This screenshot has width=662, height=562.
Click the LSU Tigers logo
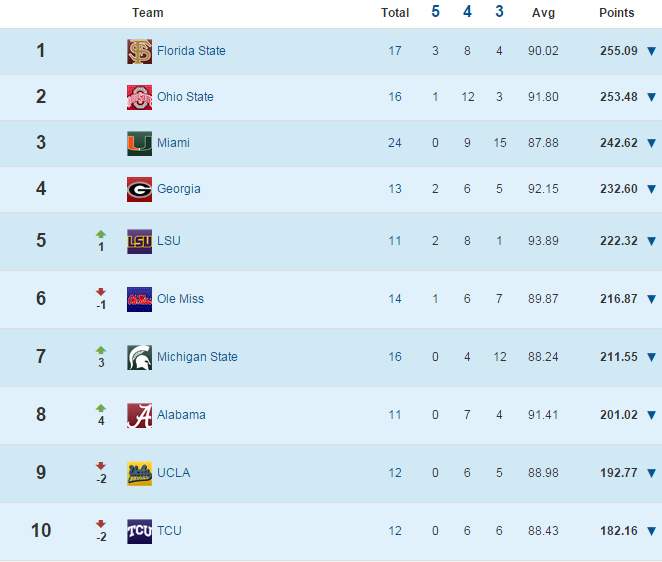point(139,242)
